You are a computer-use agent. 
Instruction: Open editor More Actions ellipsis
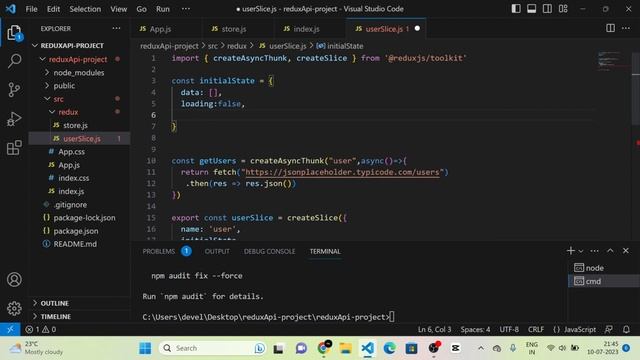pyautogui.click(x=626, y=28)
